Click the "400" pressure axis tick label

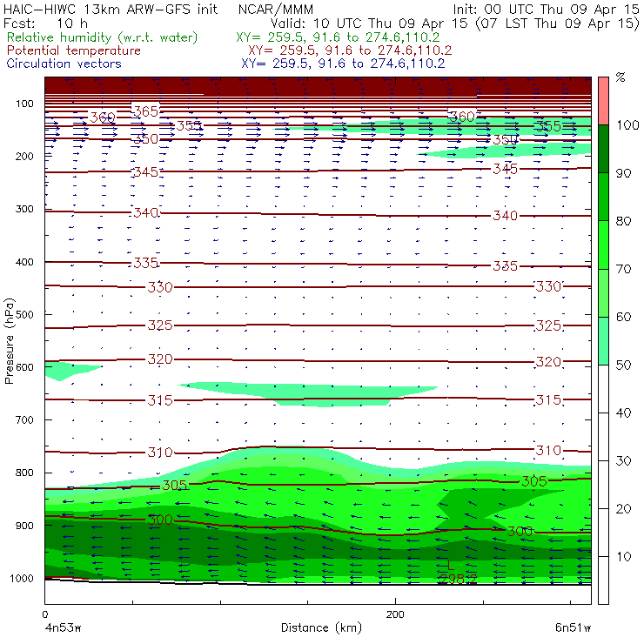tap(24, 262)
